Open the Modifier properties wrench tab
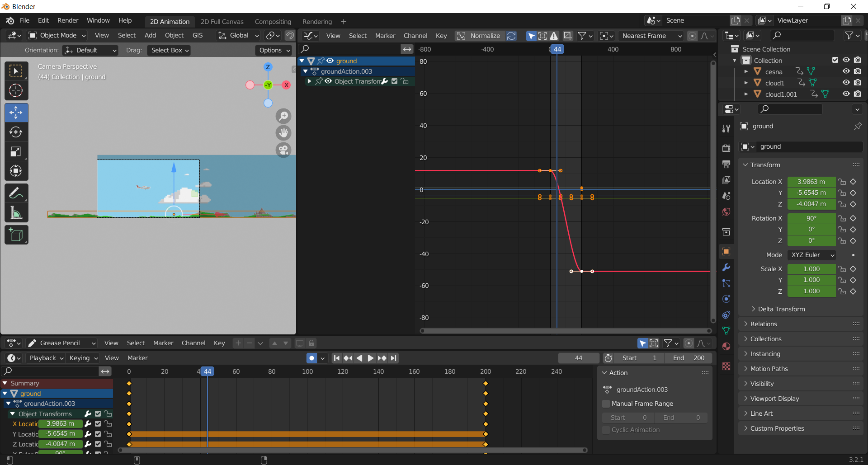The height and width of the screenshot is (465, 868). 726,268
